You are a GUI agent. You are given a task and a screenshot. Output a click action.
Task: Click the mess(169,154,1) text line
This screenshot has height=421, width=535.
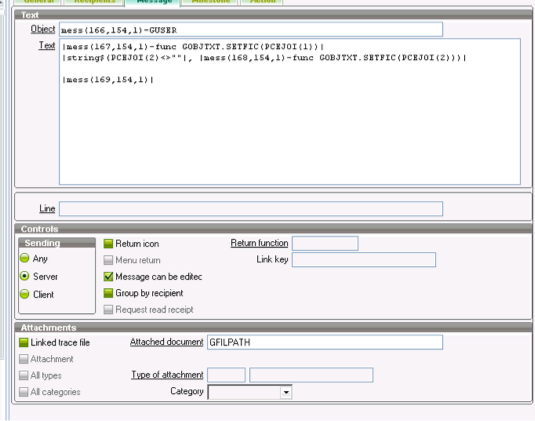click(108, 80)
